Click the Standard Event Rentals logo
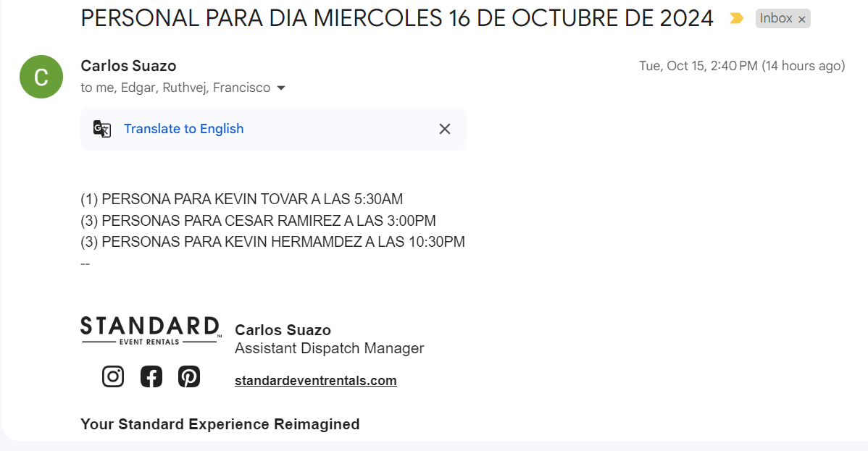The height and width of the screenshot is (451, 868). click(150, 330)
